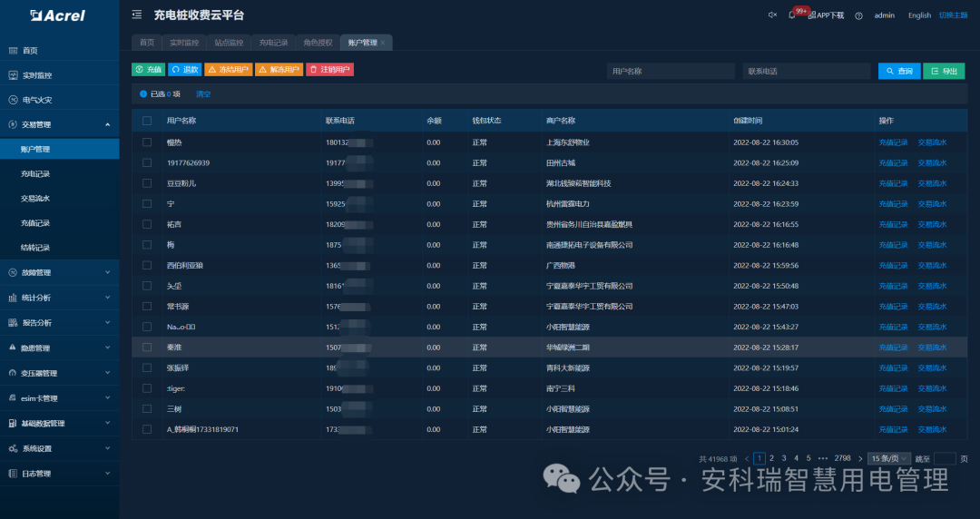Click the green 导出 export button

coord(944,72)
